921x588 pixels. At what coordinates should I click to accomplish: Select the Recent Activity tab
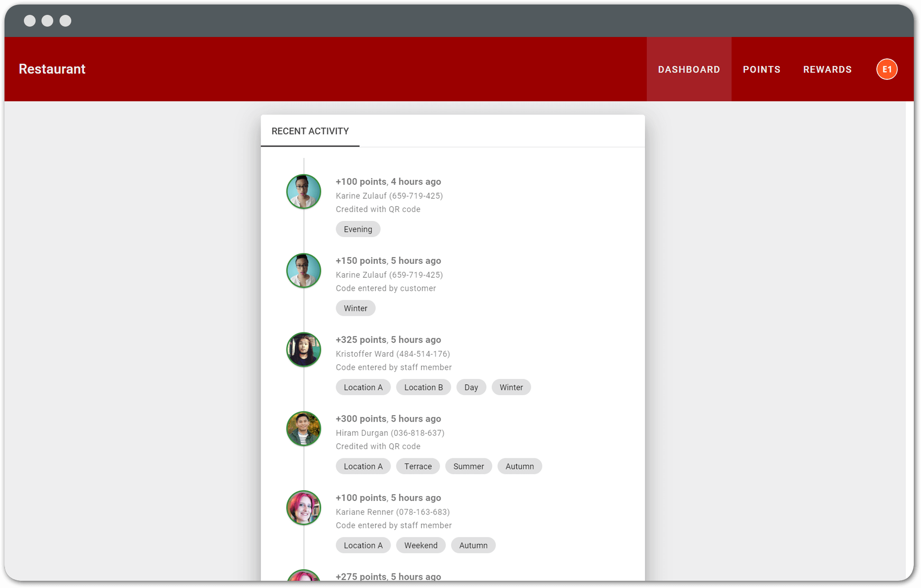point(310,131)
